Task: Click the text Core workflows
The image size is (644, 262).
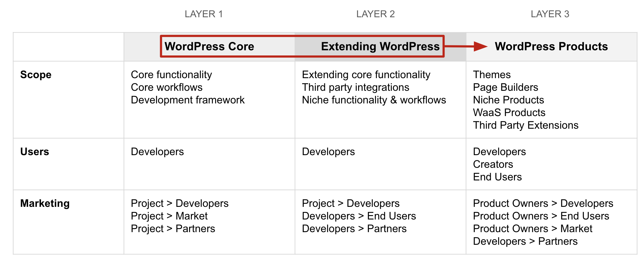Action: tap(167, 87)
